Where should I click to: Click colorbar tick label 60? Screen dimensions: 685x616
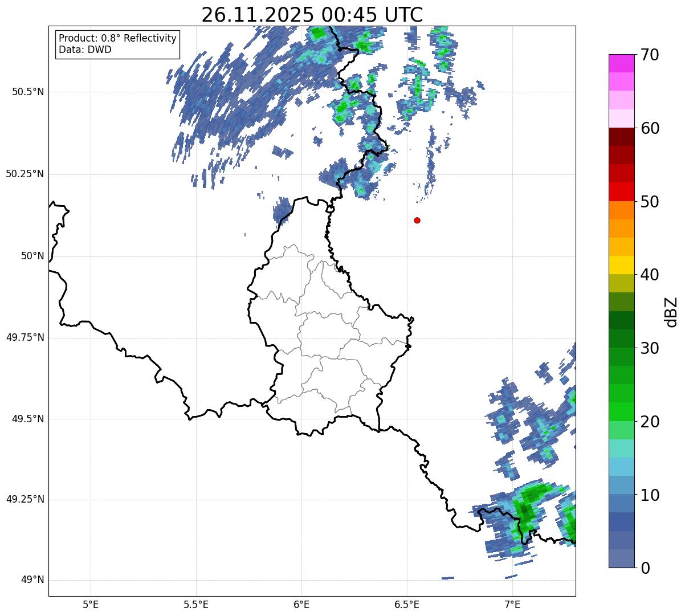(x=650, y=128)
